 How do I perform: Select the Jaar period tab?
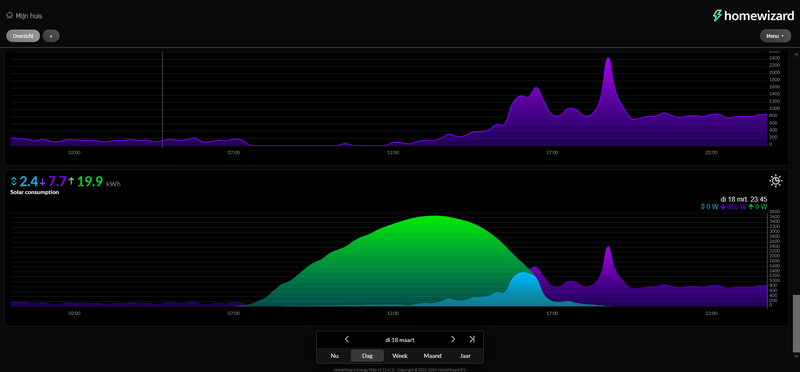[x=465, y=356]
